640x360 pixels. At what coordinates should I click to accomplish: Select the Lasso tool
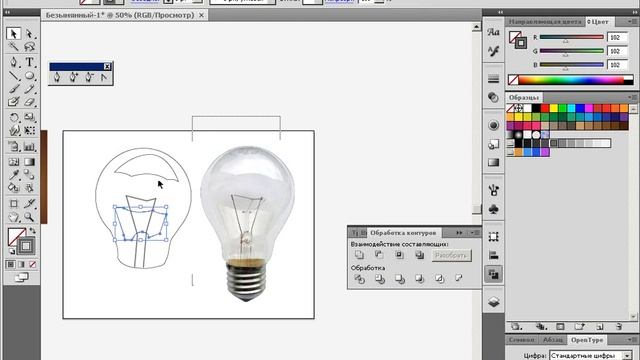pyautogui.click(x=29, y=47)
